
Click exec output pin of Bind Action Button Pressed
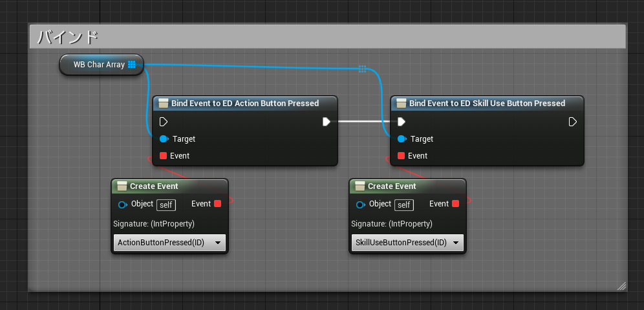(x=327, y=122)
